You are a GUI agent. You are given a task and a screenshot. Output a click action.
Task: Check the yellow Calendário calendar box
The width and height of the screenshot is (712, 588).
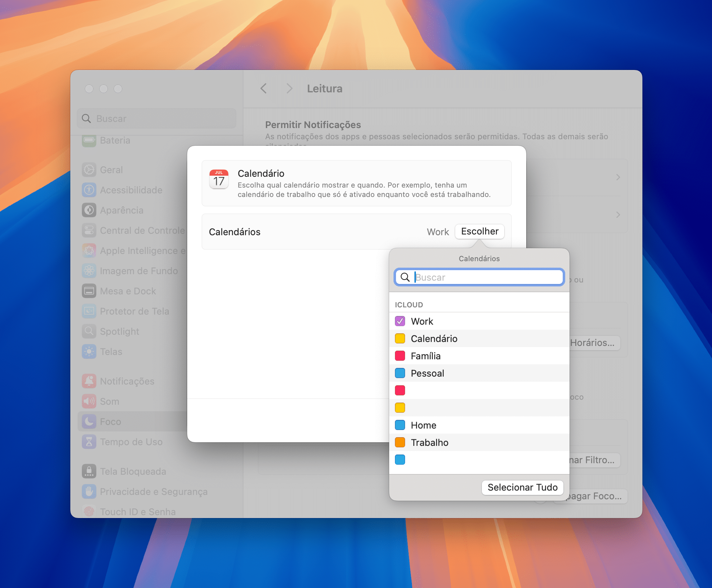click(x=400, y=338)
